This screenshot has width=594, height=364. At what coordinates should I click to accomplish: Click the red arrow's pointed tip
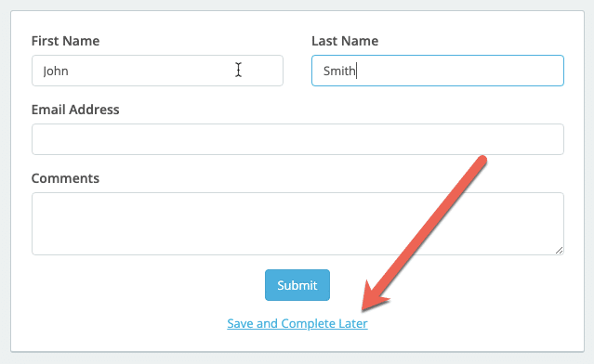click(x=363, y=309)
